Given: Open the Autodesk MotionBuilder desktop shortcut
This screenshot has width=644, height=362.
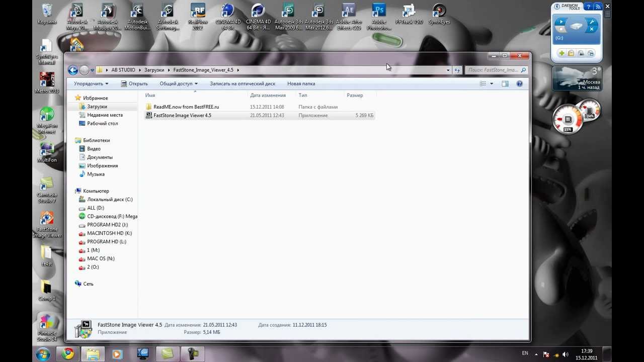Looking at the screenshot, I should click(x=137, y=16).
